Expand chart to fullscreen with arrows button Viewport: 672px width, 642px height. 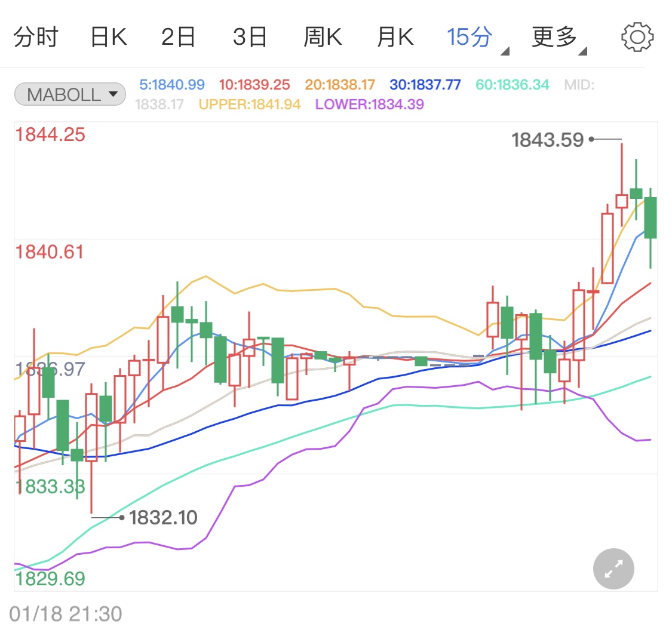pyautogui.click(x=613, y=569)
